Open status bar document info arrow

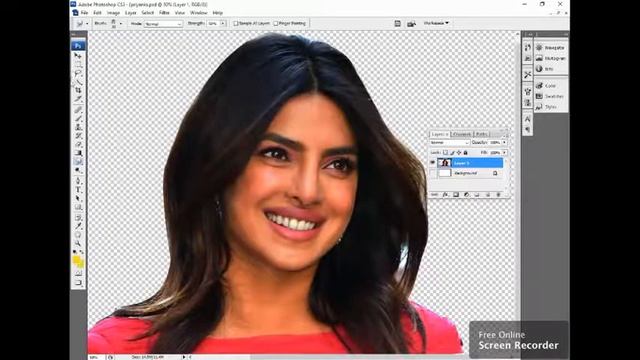tap(184, 357)
